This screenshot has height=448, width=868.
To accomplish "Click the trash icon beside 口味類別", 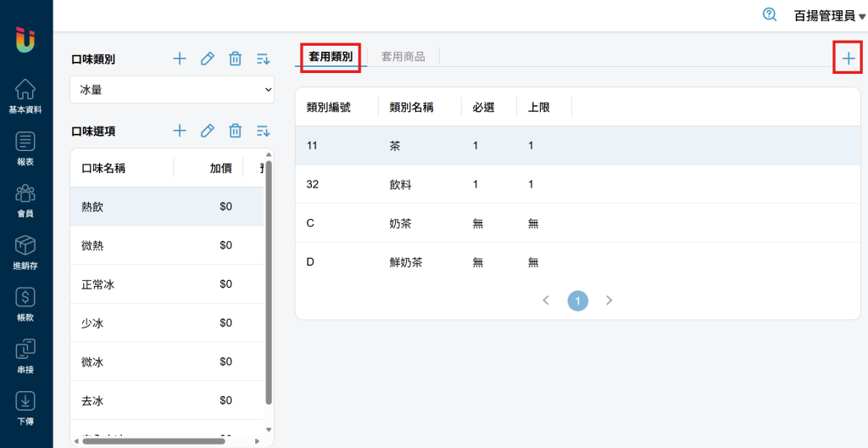I will [235, 59].
